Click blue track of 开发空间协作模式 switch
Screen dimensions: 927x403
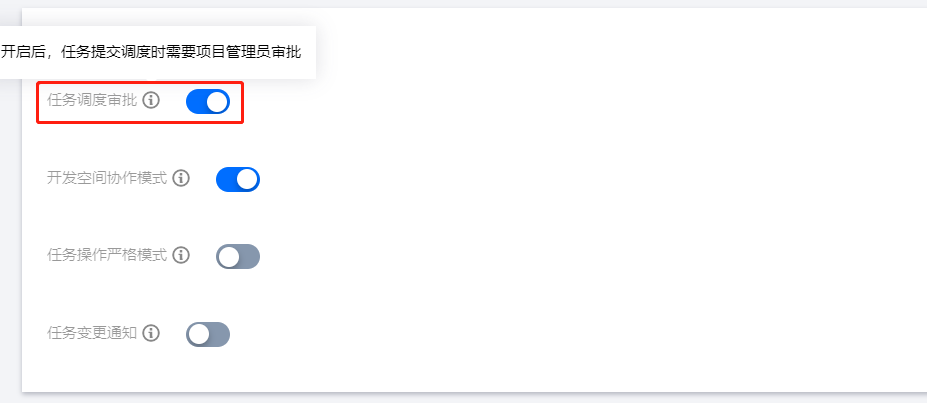[227, 179]
